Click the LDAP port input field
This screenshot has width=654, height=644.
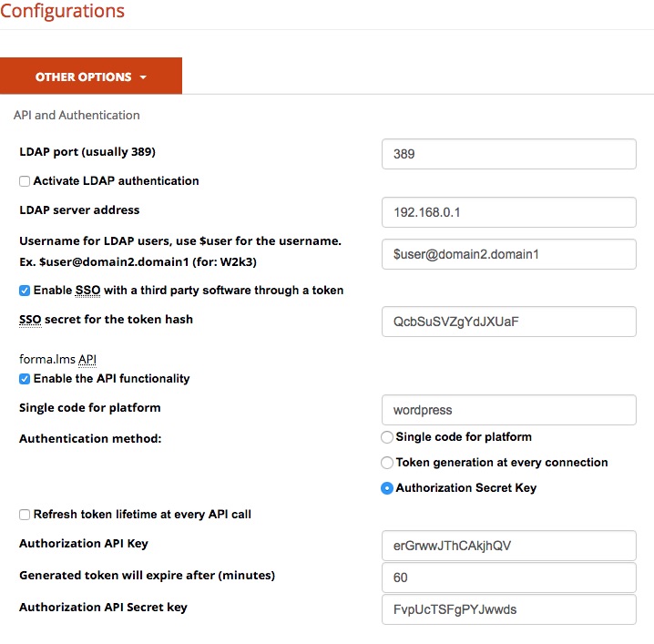pos(508,154)
